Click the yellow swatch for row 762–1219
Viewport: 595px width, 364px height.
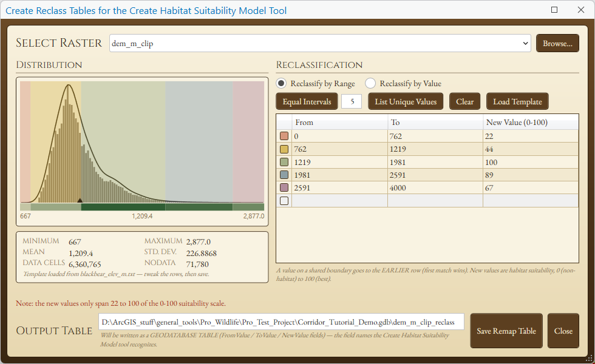click(x=284, y=149)
